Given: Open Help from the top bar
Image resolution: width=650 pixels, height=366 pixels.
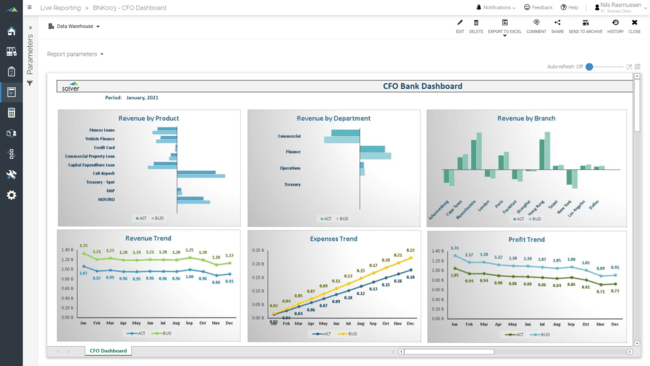Looking at the screenshot, I should click(x=570, y=7).
